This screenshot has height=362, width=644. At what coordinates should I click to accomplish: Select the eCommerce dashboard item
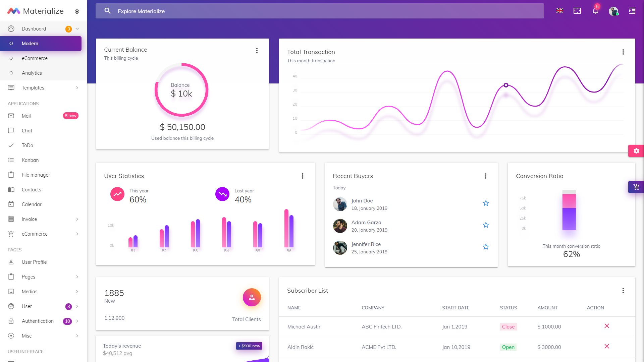coord(35,58)
